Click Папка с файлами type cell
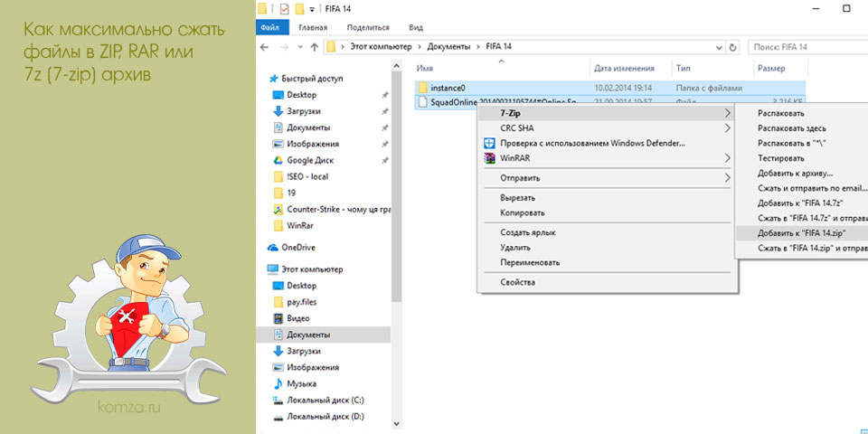868x434 pixels. (709, 88)
